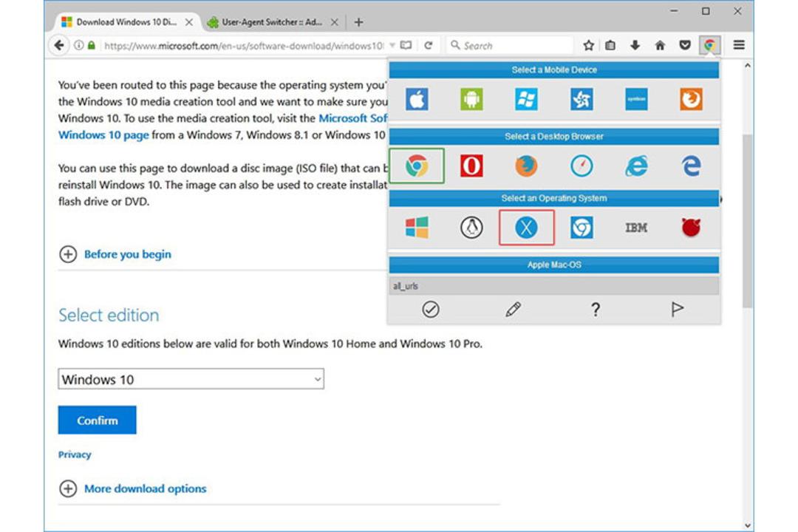Open a new tab with plus button
This screenshot has width=798, height=532.
coord(359,22)
